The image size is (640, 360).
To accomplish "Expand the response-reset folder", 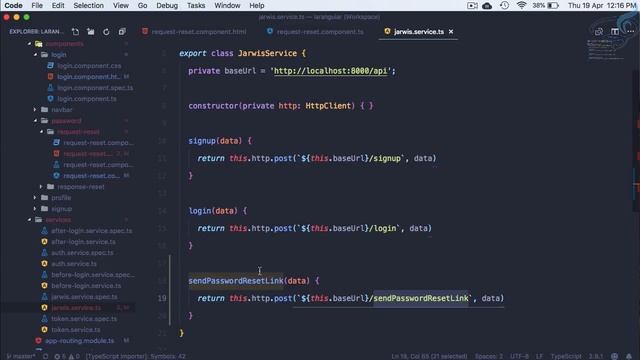I will pos(81,187).
